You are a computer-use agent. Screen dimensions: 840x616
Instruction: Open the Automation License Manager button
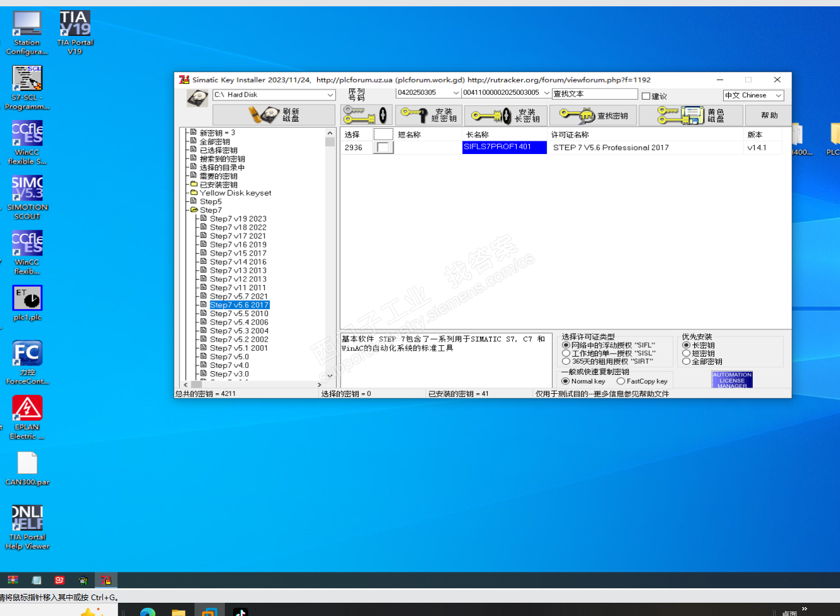pyautogui.click(x=732, y=379)
